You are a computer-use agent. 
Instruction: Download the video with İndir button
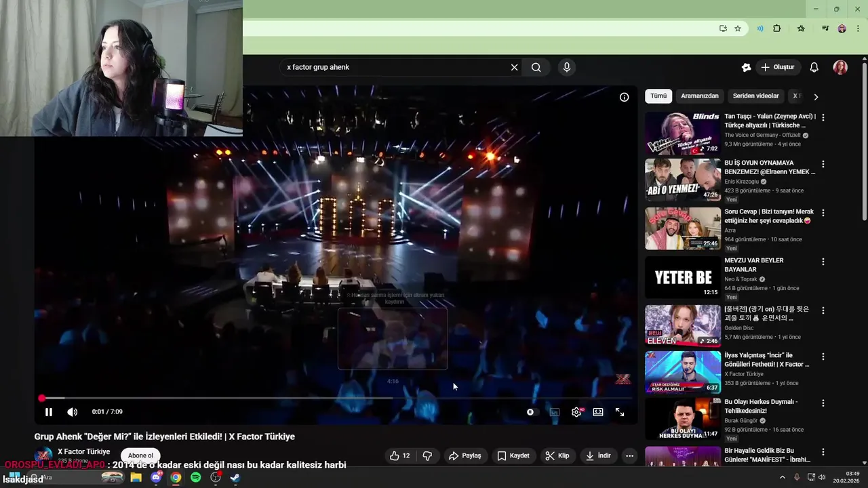[x=598, y=455]
